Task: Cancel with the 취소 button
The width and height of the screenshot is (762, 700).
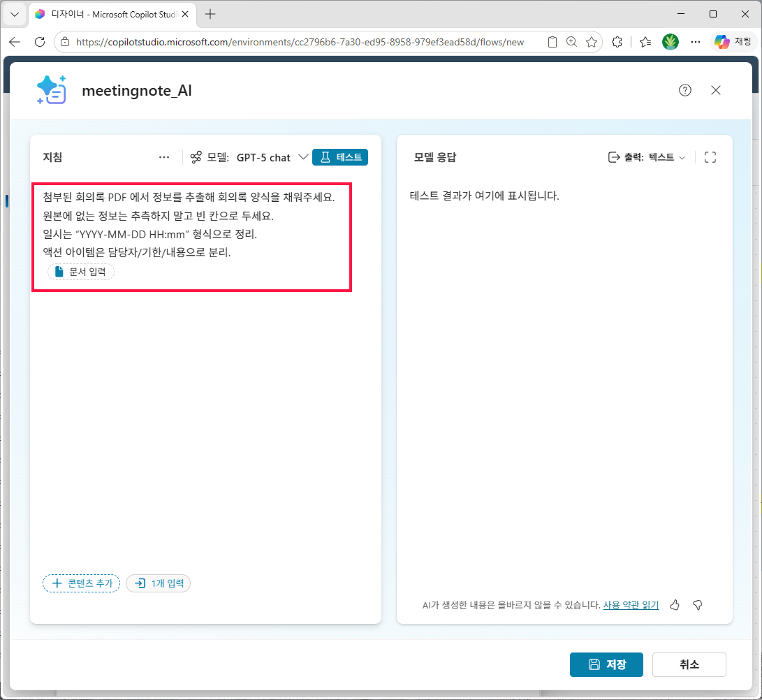Action: [689, 664]
